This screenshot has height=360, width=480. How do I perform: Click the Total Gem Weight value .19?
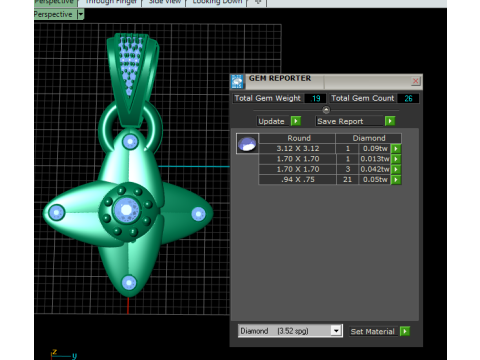click(x=315, y=98)
